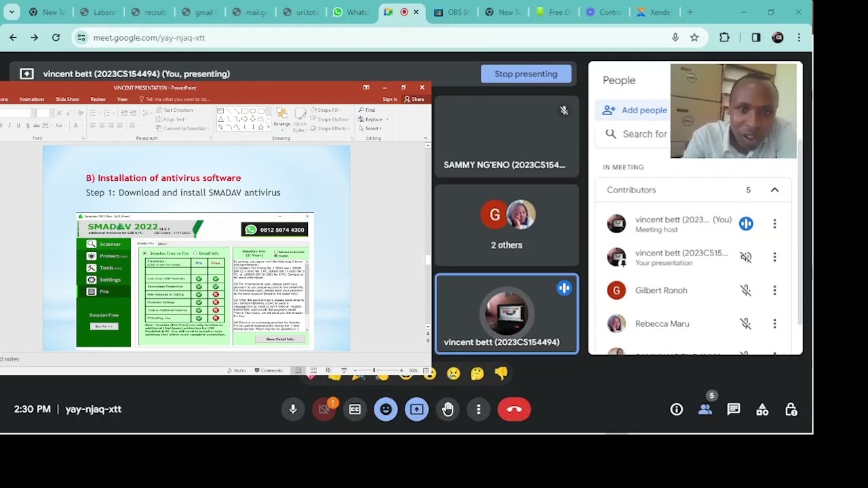
Task: Open meeting details info icon
Action: 677,409
